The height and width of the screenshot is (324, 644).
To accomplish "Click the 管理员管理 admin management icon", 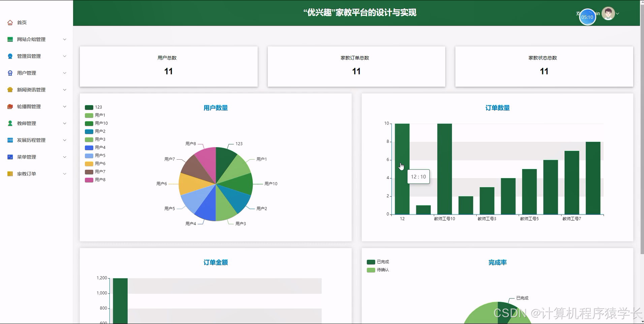I will [x=9, y=56].
